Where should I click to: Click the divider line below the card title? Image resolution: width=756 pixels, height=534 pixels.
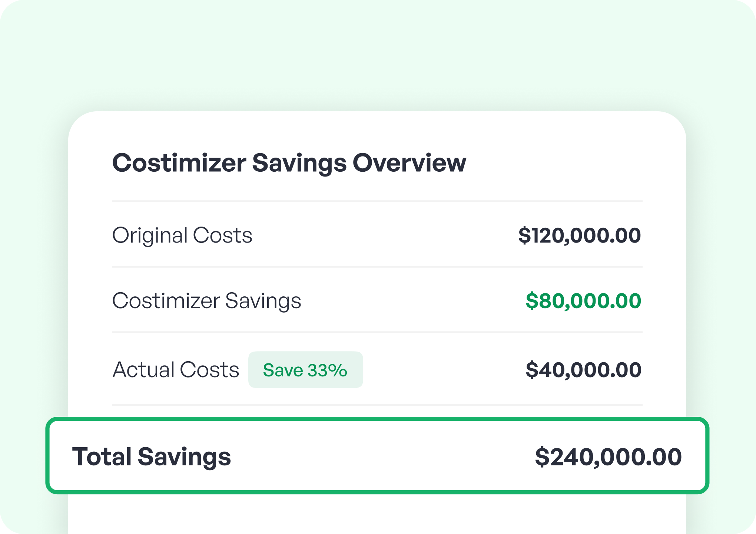pos(377,201)
